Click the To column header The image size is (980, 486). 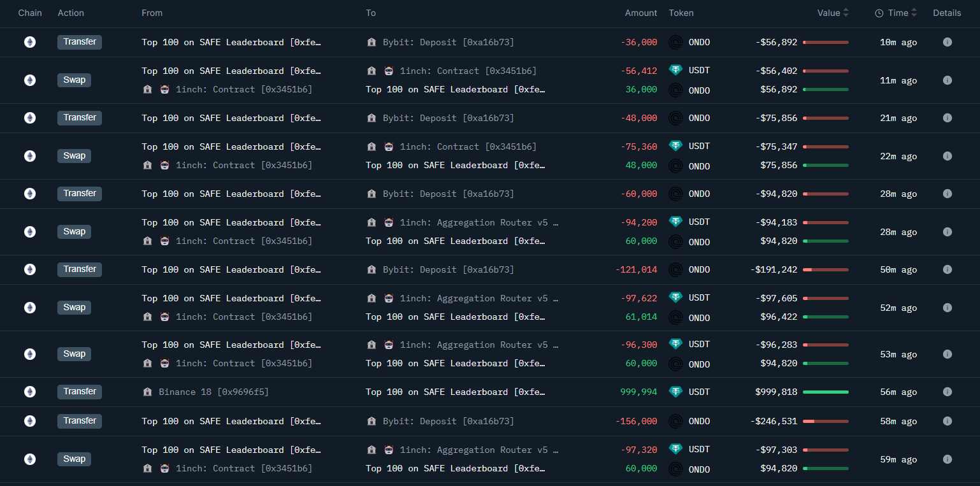[371, 13]
